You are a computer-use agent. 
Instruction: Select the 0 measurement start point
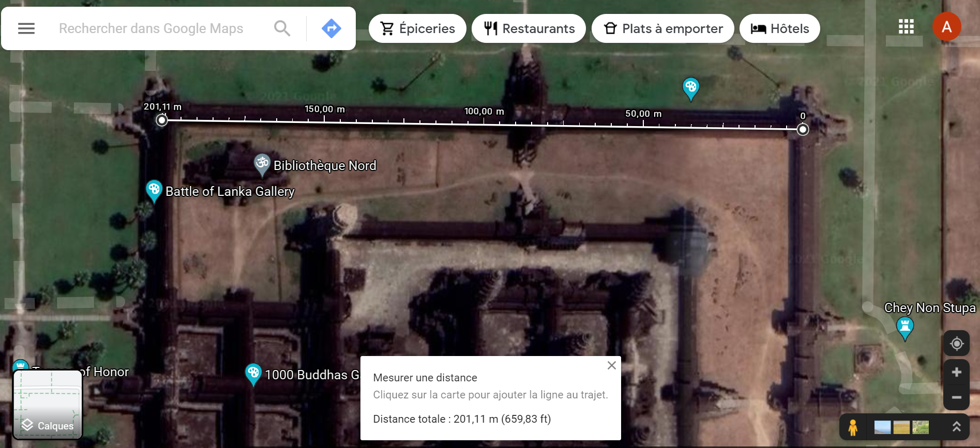click(x=803, y=129)
